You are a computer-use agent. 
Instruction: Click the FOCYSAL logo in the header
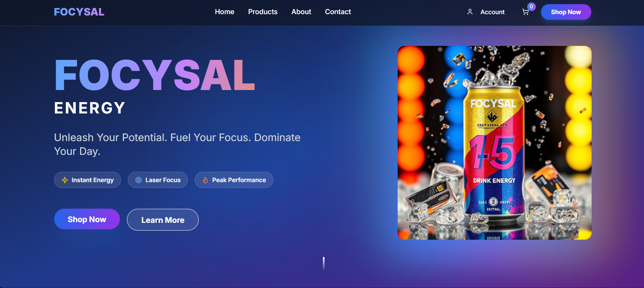tap(79, 12)
